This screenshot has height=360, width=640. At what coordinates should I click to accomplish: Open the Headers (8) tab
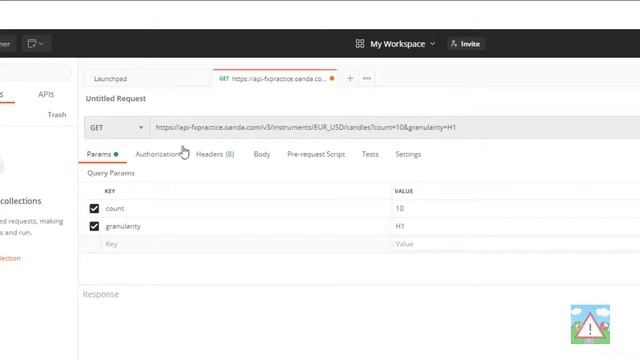[x=215, y=154]
